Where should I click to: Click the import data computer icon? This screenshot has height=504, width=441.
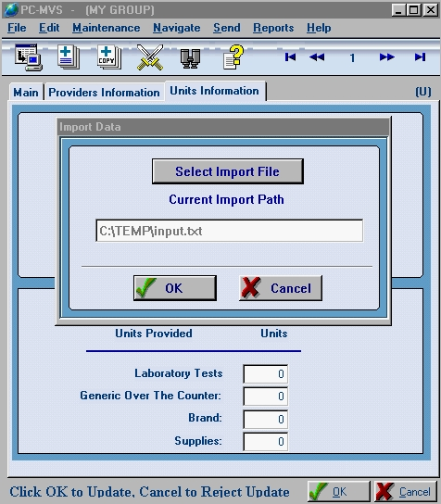click(x=29, y=57)
